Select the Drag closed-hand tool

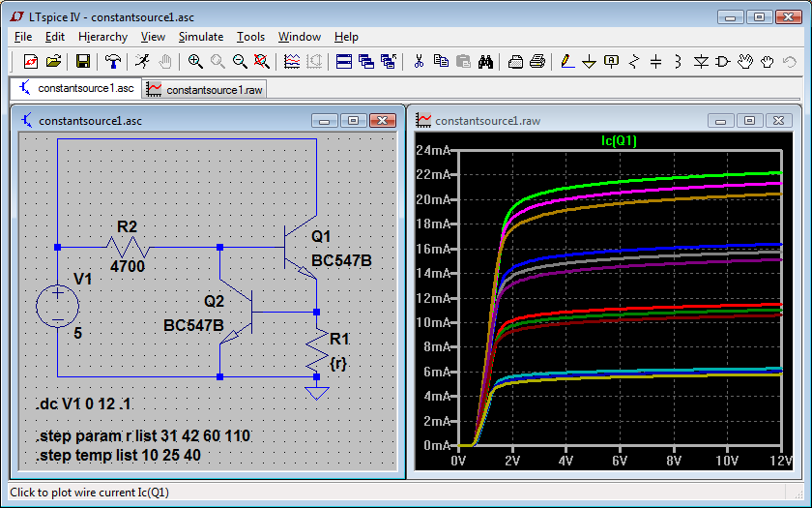pyautogui.click(x=768, y=62)
